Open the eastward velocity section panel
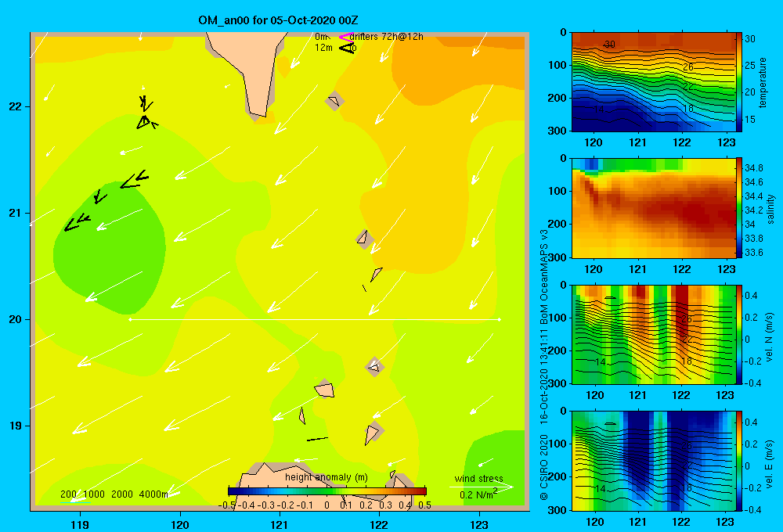The width and height of the screenshot is (783, 532). pyautogui.click(x=653, y=461)
